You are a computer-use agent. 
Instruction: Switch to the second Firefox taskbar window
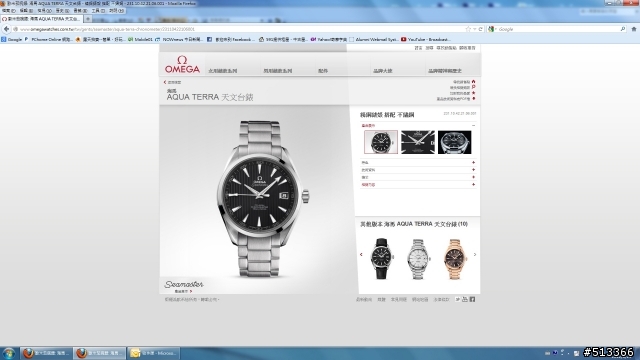point(99,353)
